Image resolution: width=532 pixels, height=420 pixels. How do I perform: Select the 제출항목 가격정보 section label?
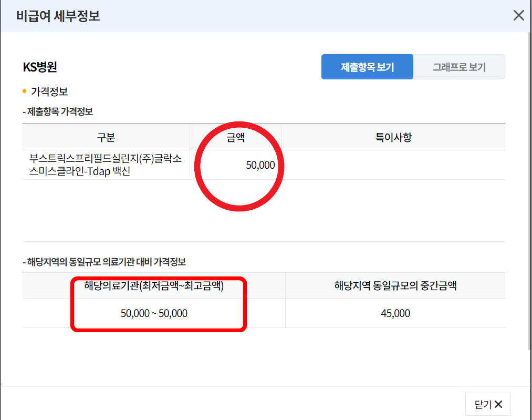(58, 112)
